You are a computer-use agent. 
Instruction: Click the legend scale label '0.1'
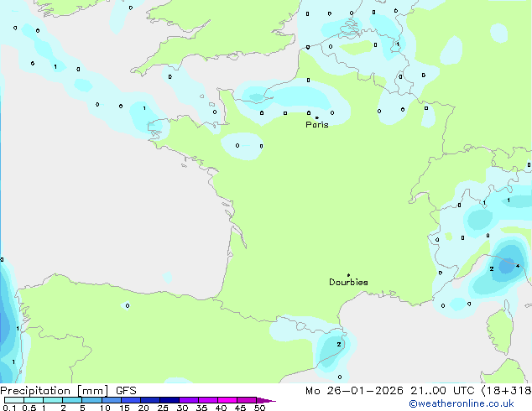pos(9,408)
